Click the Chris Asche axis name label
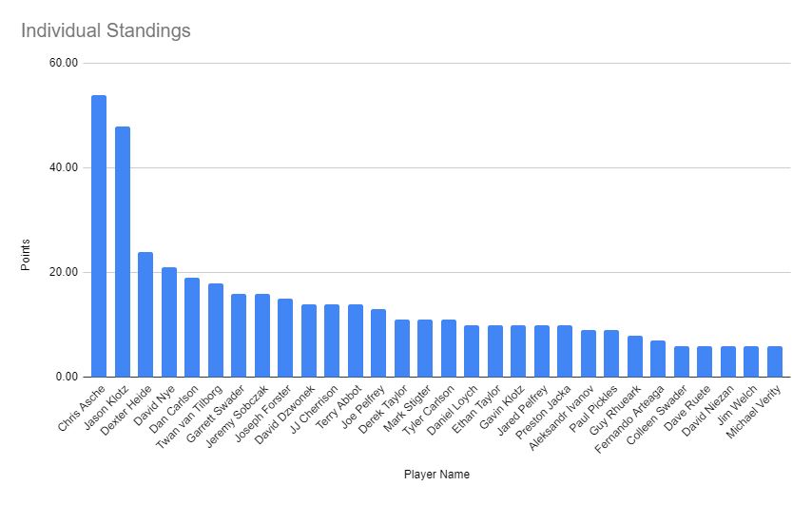Screen dimensions: 812x505 tap(83, 408)
